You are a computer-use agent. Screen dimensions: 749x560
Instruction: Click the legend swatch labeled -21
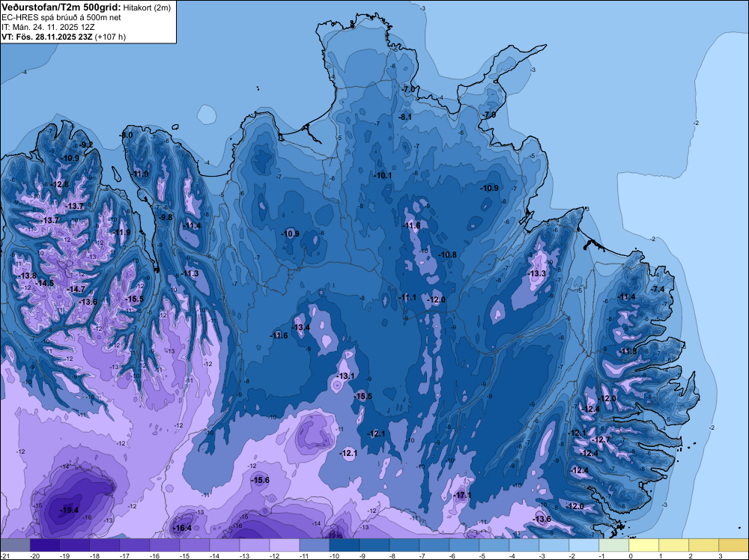pos(15,545)
